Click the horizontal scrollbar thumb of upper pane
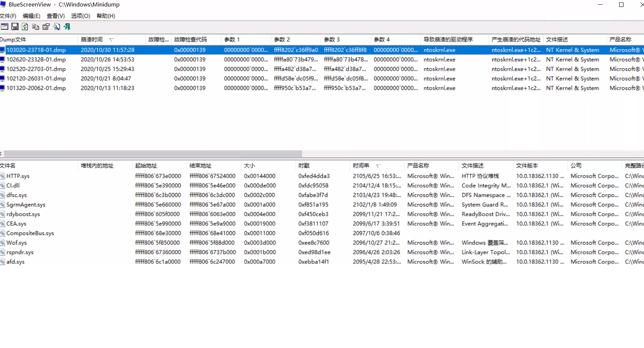Viewport: 644px width, 348px height. [x=153, y=154]
